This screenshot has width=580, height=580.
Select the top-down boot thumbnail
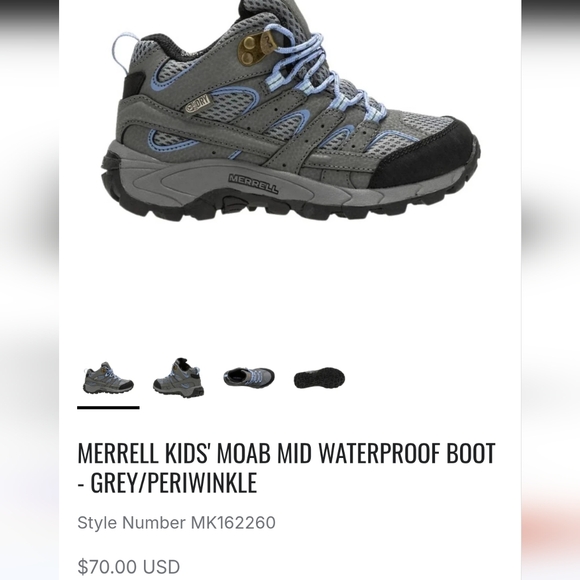249,377
